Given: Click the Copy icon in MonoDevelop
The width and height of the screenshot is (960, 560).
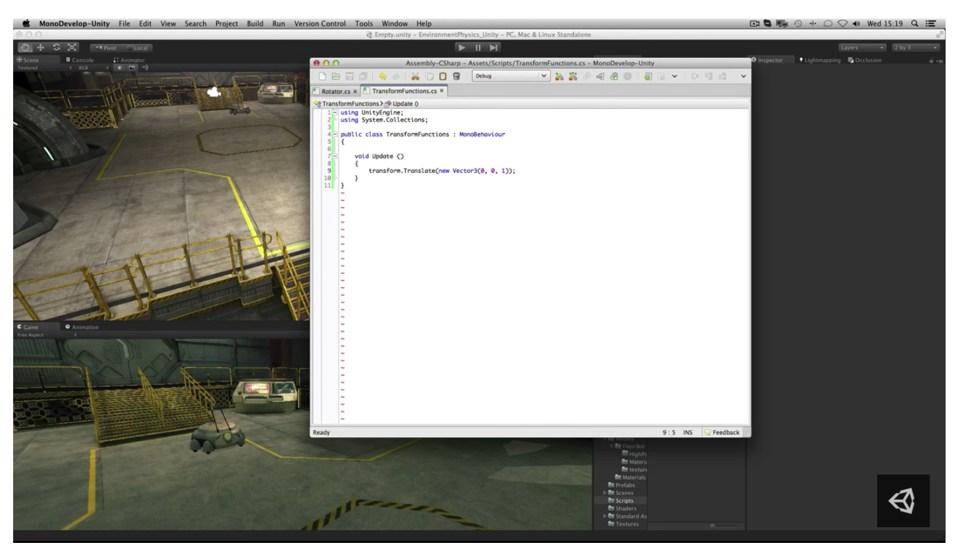Looking at the screenshot, I should coord(429,76).
